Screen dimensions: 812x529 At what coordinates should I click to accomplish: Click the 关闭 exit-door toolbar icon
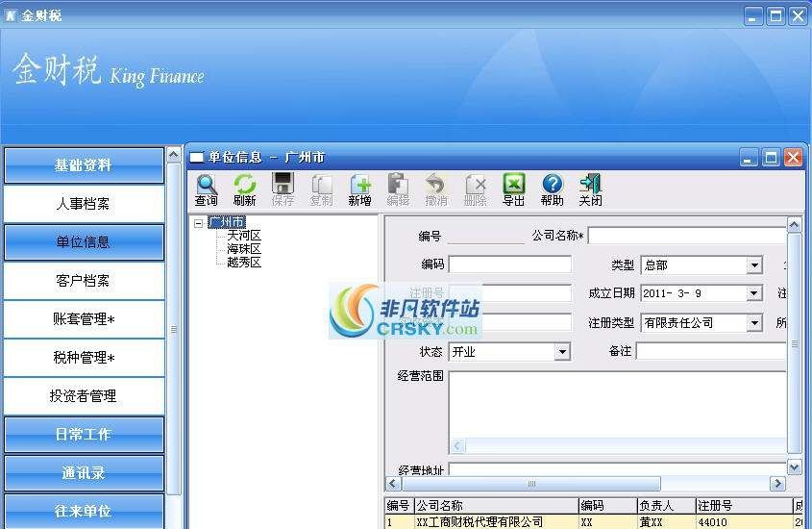[590, 189]
